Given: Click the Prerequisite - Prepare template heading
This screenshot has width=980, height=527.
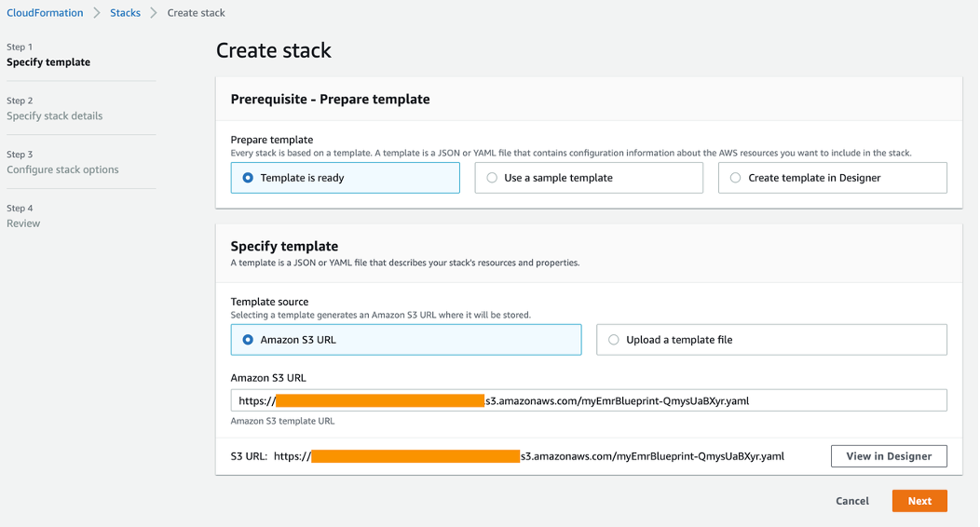Looking at the screenshot, I should [330, 100].
